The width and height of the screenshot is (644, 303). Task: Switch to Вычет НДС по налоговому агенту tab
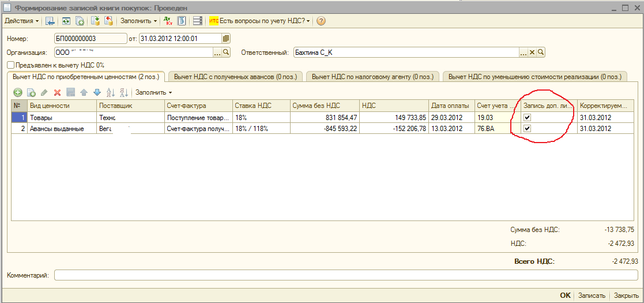click(372, 76)
